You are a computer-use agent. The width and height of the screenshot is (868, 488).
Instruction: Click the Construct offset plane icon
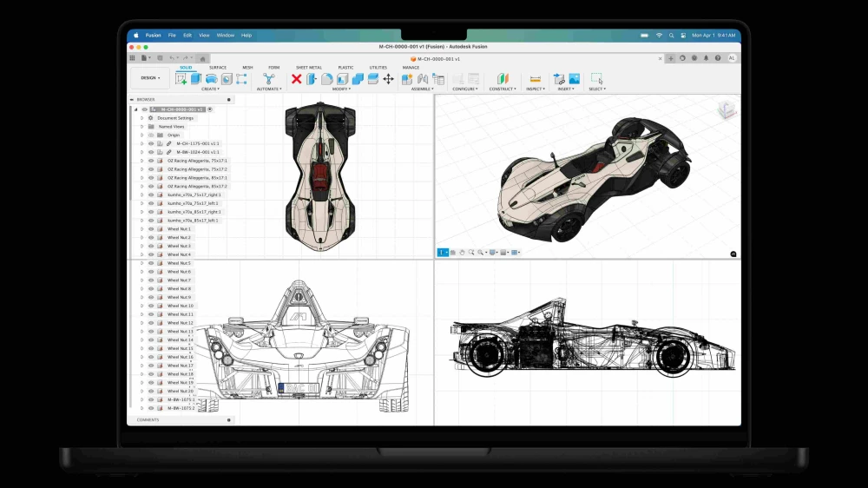(x=502, y=79)
